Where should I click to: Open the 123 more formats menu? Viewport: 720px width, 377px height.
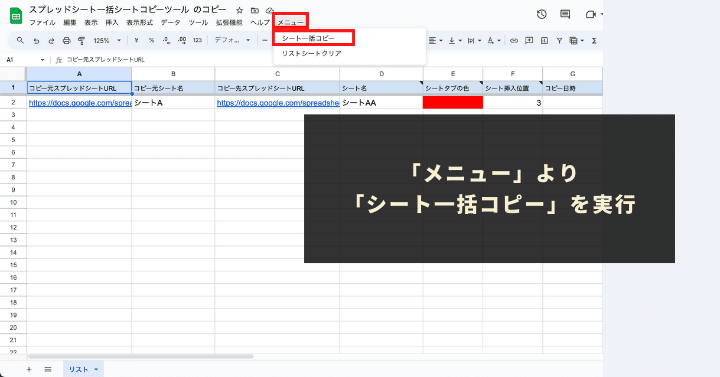coord(197,40)
